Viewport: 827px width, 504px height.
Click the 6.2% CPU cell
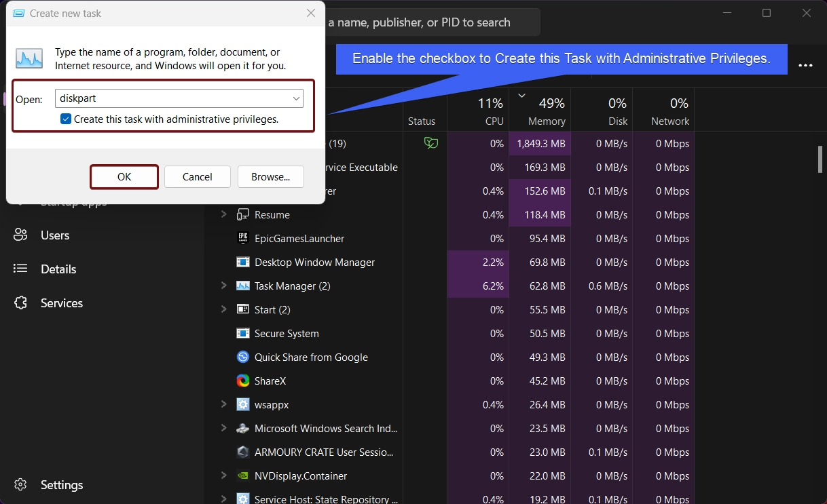coord(479,286)
